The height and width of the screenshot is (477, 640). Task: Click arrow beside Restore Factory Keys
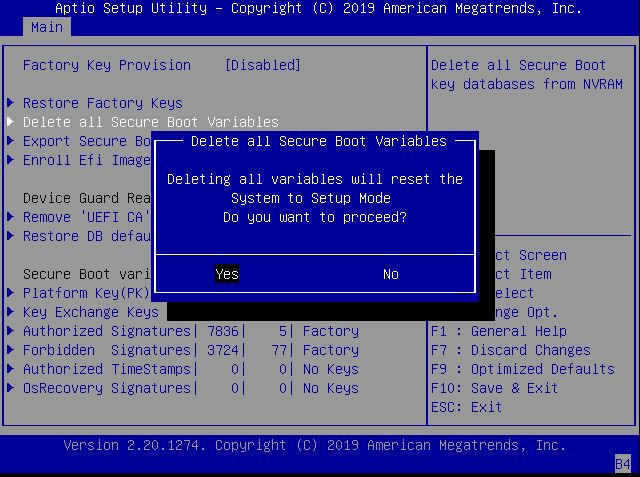pyautogui.click(x=11, y=102)
